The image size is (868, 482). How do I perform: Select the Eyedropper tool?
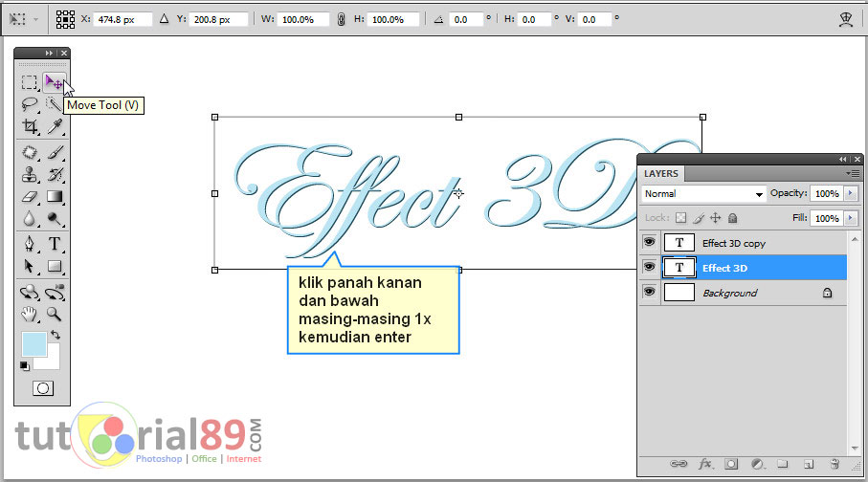click(x=55, y=127)
